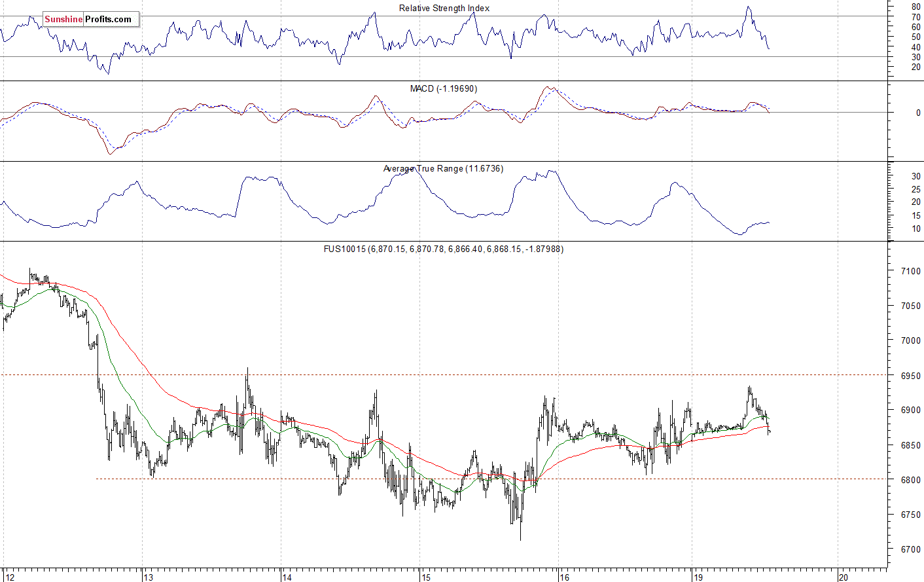Click the RSI 80 axis label
Screen dimensions: 924x582
pos(916,7)
